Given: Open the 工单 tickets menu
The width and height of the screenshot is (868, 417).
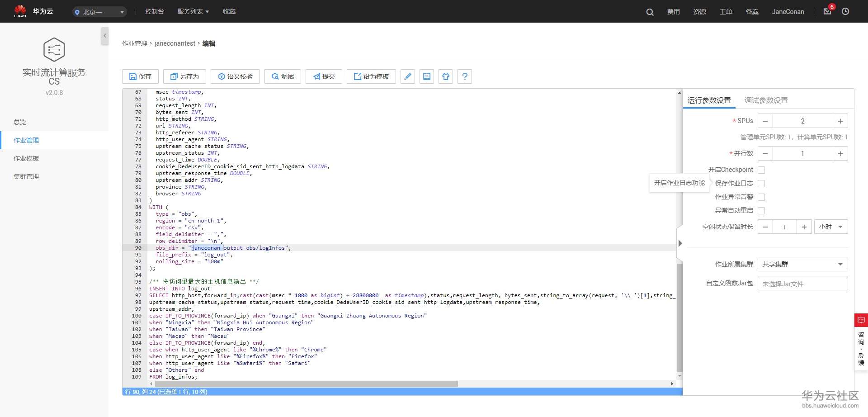Looking at the screenshot, I should [x=726, y=12].
